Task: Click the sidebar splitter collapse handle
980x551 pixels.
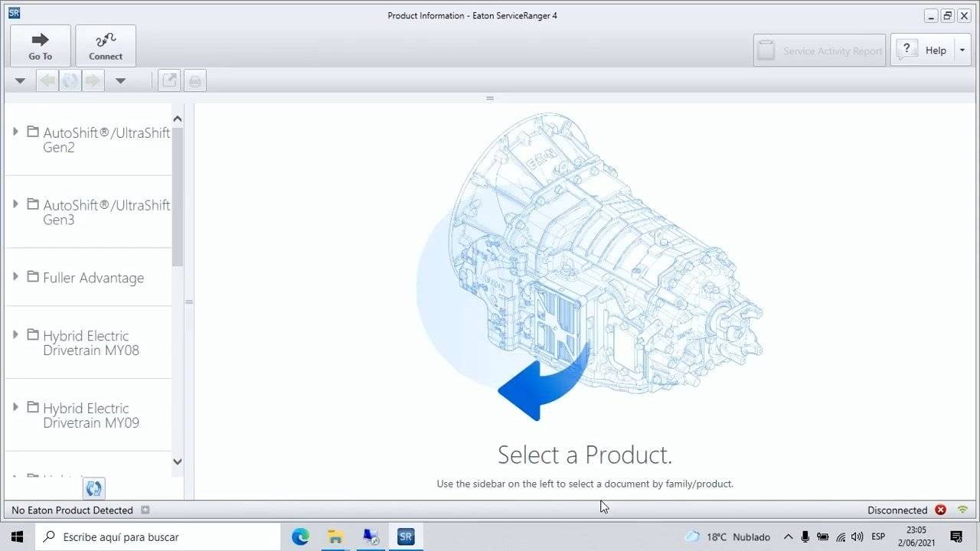Action: [x=189, y=302]
